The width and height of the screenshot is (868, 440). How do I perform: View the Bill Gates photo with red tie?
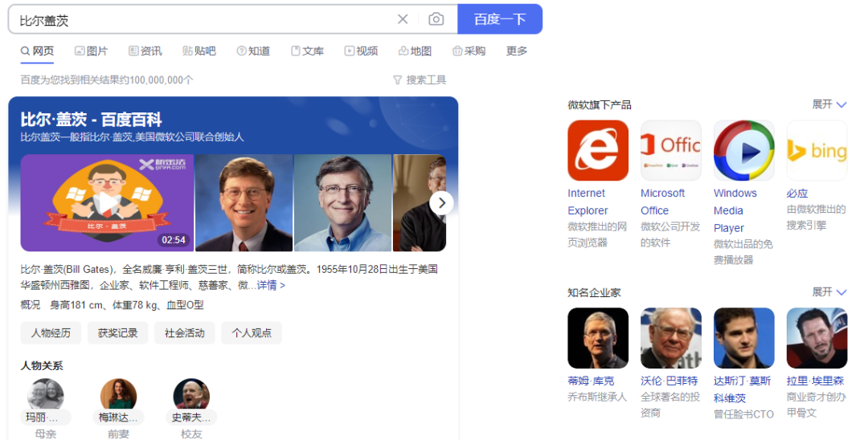(x=244, y=203)
